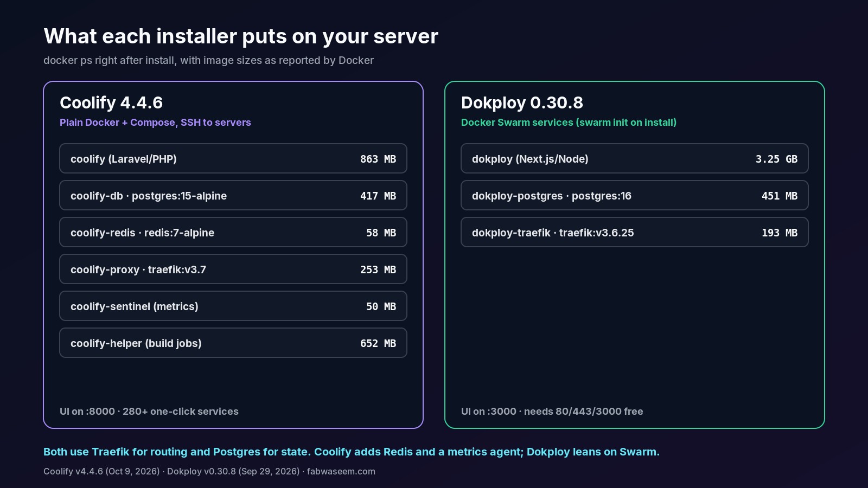The height and width of the screenshot is (488, 868).
Task: Click the "Dokploy 0.30.8" card title
Action: (x=522, y=102)
